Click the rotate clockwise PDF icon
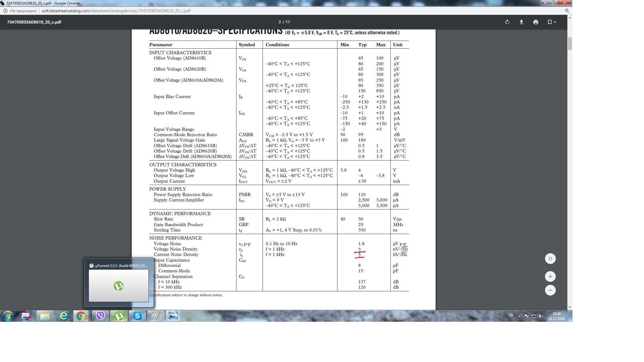The image size is (644, 362). (x=507, y=22)
